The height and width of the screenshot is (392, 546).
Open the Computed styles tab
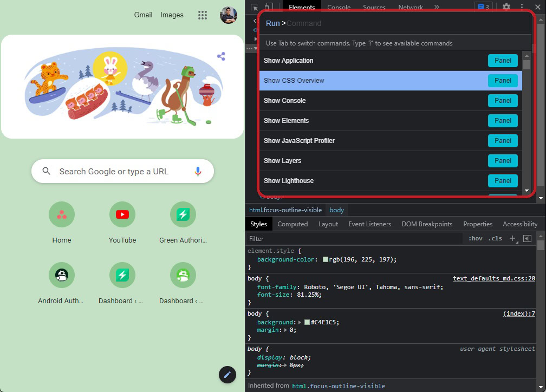(292, 224)
